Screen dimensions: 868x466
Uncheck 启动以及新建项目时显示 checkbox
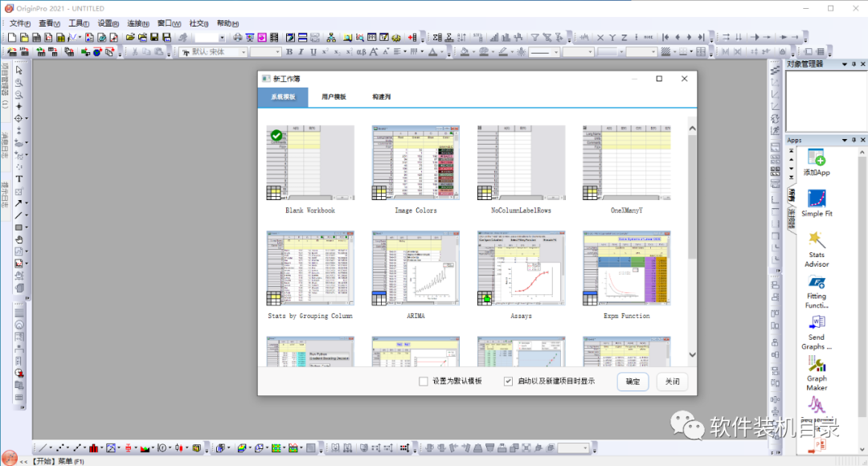[508, 382]
